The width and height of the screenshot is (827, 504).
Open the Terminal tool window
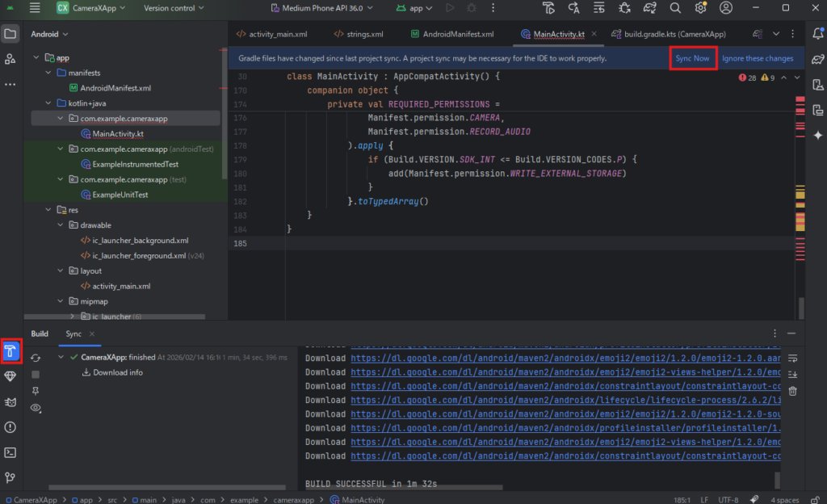[10, 452]
